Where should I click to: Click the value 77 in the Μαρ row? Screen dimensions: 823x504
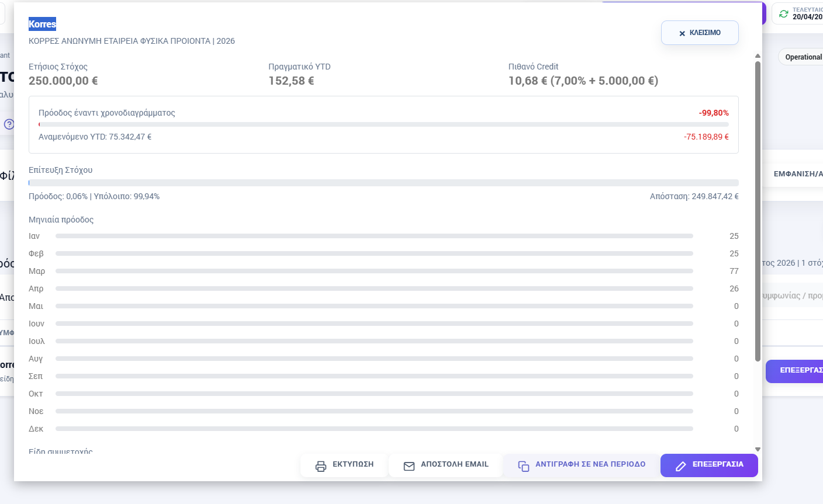pos(734,271)
